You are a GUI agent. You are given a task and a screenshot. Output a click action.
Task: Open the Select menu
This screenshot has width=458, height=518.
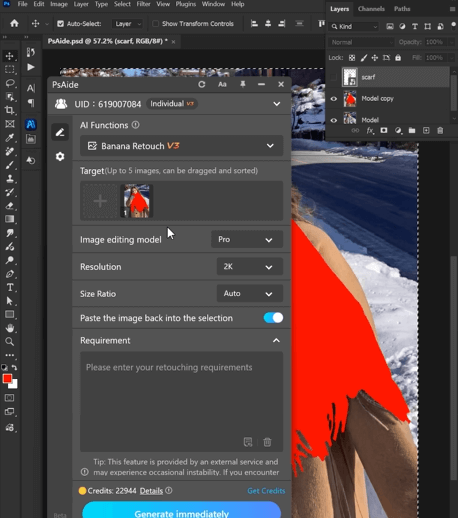coord(122,4)
